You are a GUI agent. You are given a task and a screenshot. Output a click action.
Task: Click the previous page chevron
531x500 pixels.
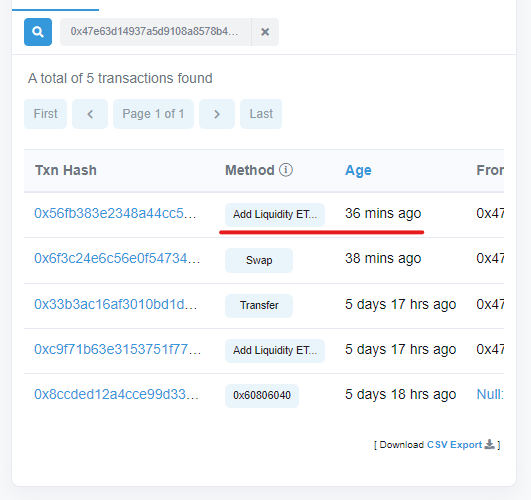click(x=90, y=114)
